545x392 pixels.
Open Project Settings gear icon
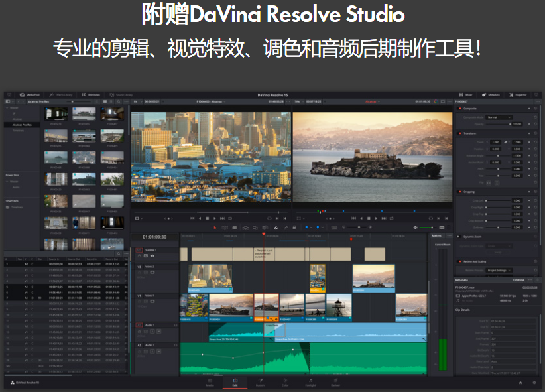pyautogui.click(x=534, y=383)
